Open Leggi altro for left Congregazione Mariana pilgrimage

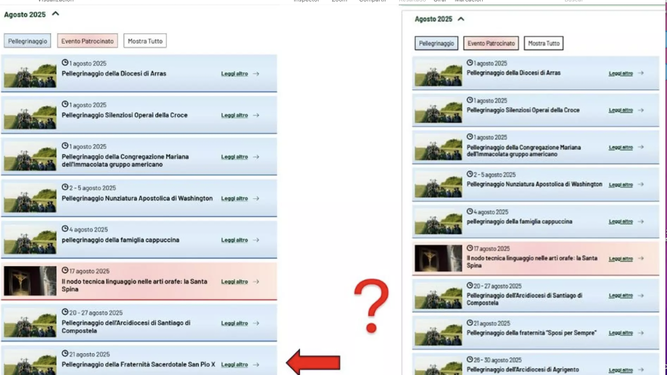(234, 157)
